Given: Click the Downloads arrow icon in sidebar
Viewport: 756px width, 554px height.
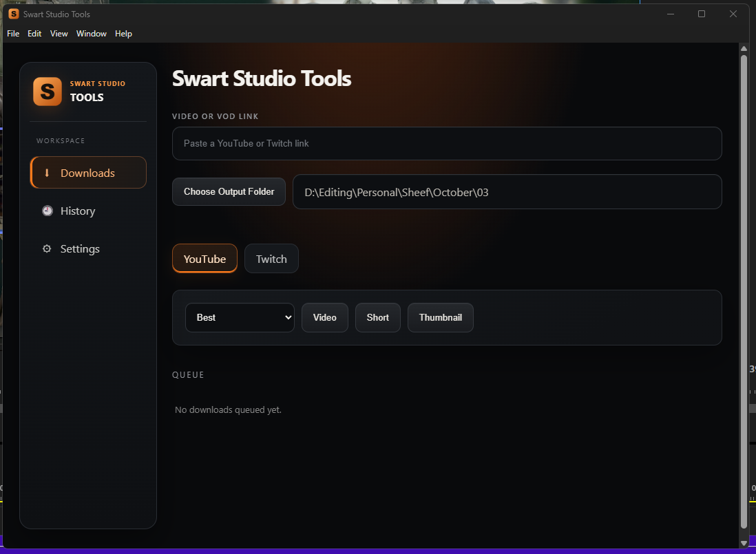Looking at the screenshot, I should pos(47,173).
